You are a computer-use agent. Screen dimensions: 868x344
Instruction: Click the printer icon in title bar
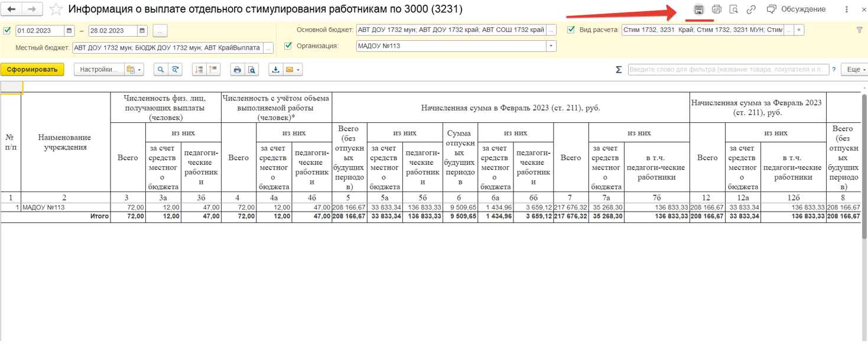coord(716,9)
